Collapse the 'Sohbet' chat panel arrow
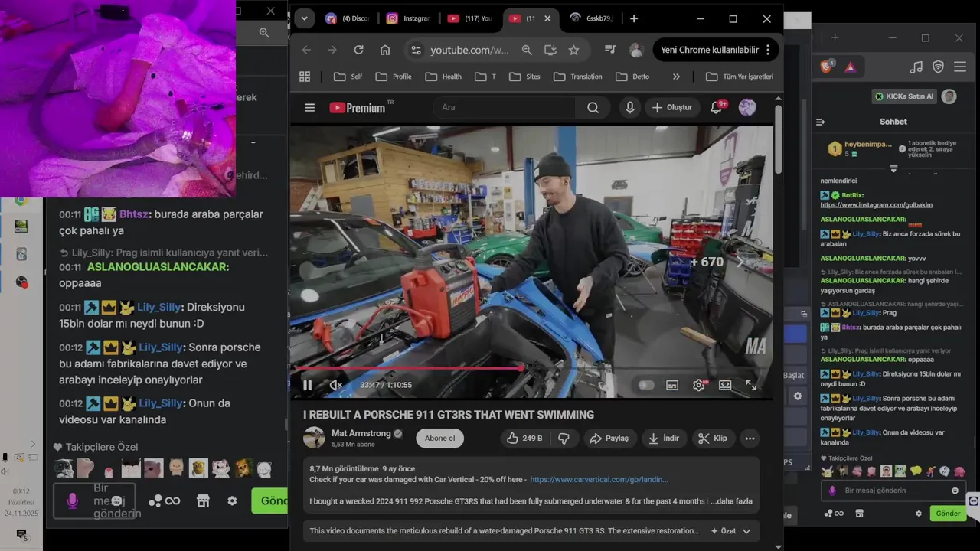This screenshot has height=551, width=980. coord(820,122)
